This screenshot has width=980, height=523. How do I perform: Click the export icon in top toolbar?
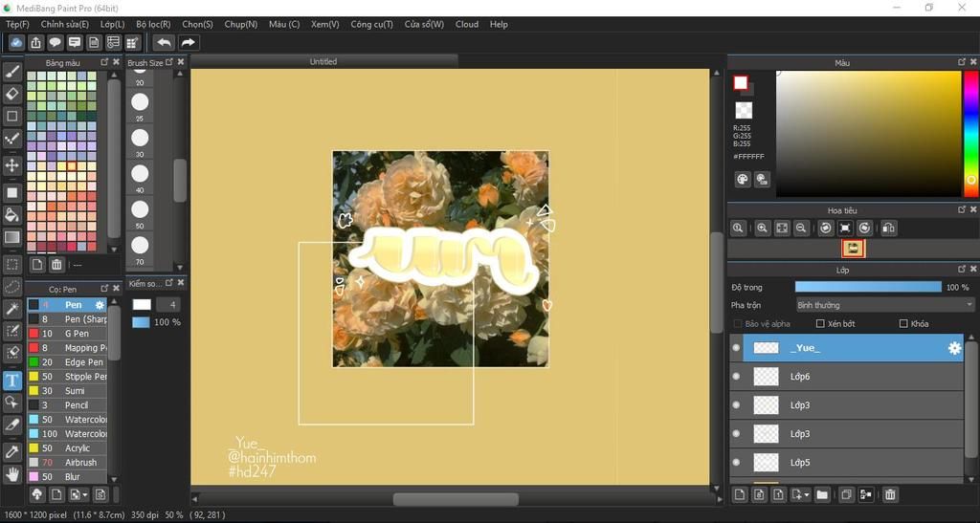[x=35, y=42]
